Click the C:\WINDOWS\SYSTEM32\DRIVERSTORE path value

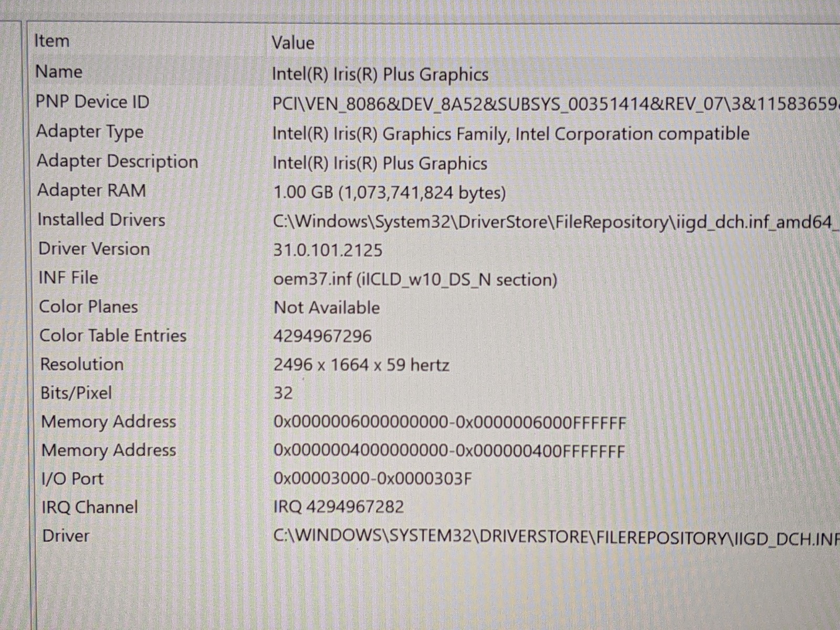tap(556, 537)
